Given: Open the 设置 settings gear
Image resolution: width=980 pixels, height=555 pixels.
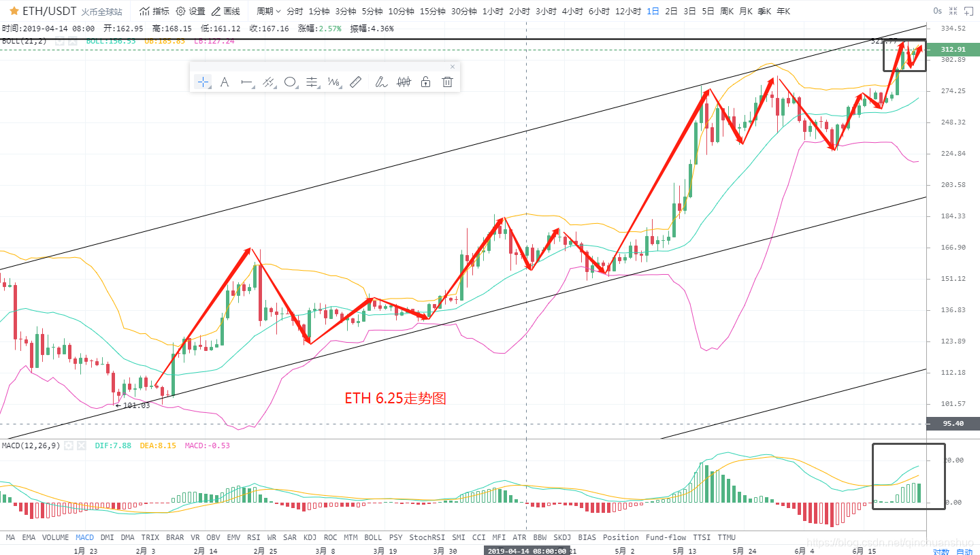Looking at the screenshot, I should [x=190, y=11].
